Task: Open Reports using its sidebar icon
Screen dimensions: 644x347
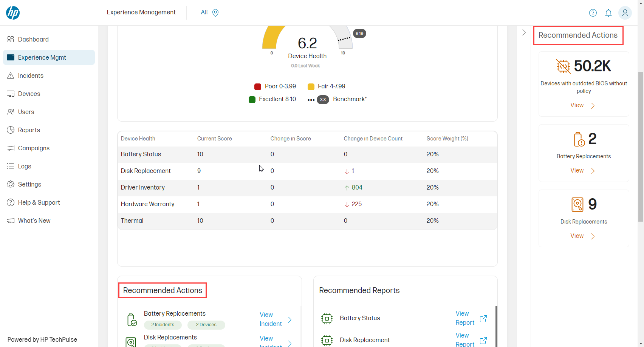Action: pos(11,130)
